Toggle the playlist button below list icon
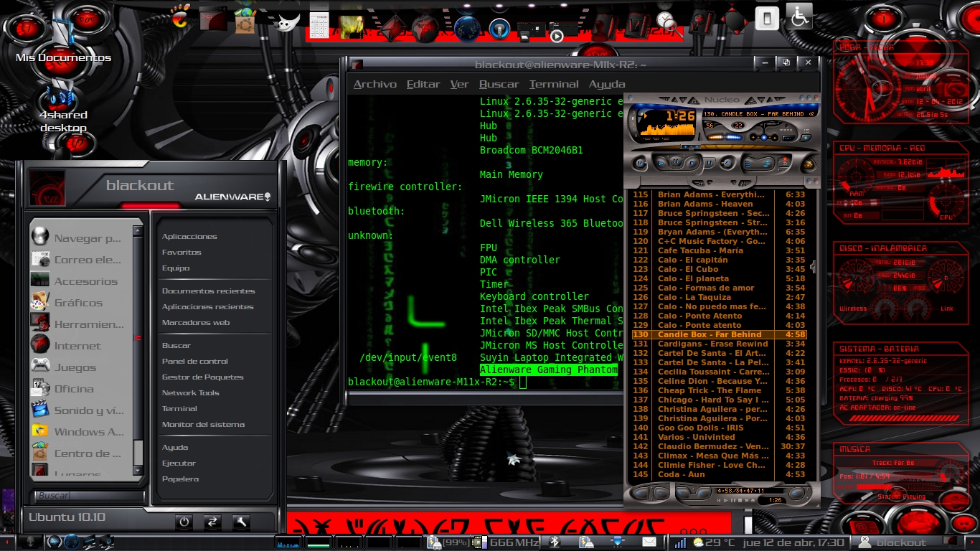This screenshot has width=980, height=551. click(x=806, y=137)
